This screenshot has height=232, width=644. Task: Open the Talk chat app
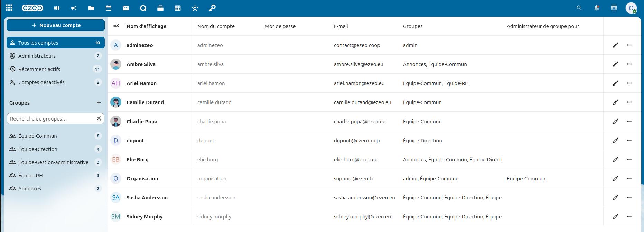(x=143, y=8)
